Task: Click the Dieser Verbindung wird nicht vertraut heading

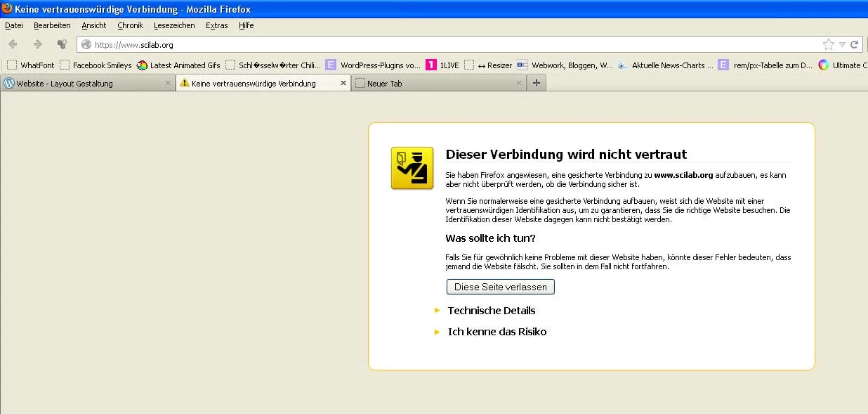Action: [x=566, y=154]
